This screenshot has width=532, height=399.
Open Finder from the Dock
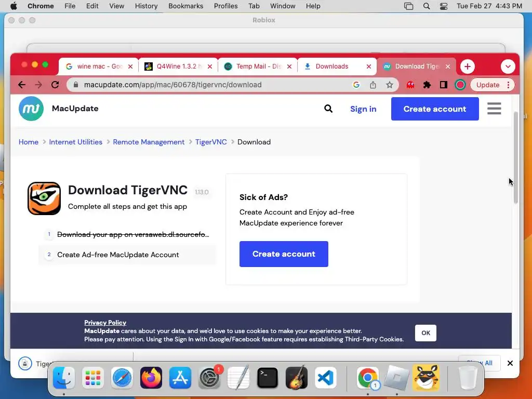coord(64,378)
